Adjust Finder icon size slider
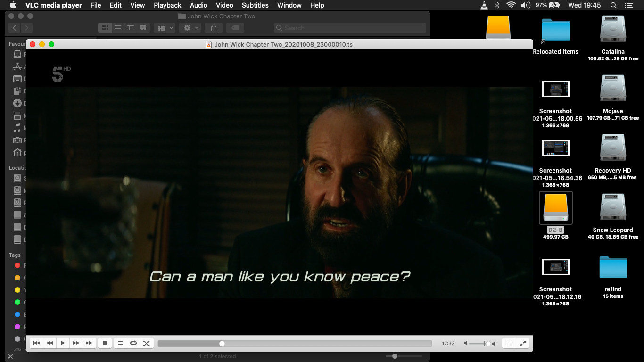Viewport: 644px width, 362px height. click(x=395, y=356)
